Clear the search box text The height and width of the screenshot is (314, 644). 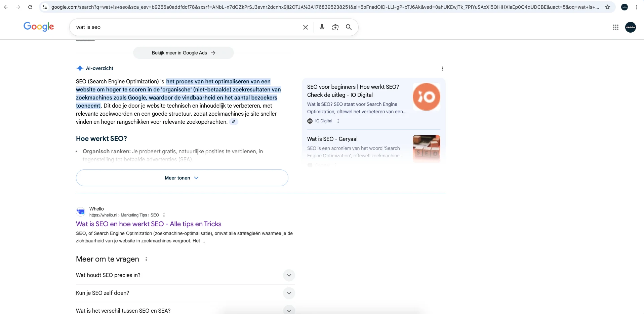(x=305, y=27)
